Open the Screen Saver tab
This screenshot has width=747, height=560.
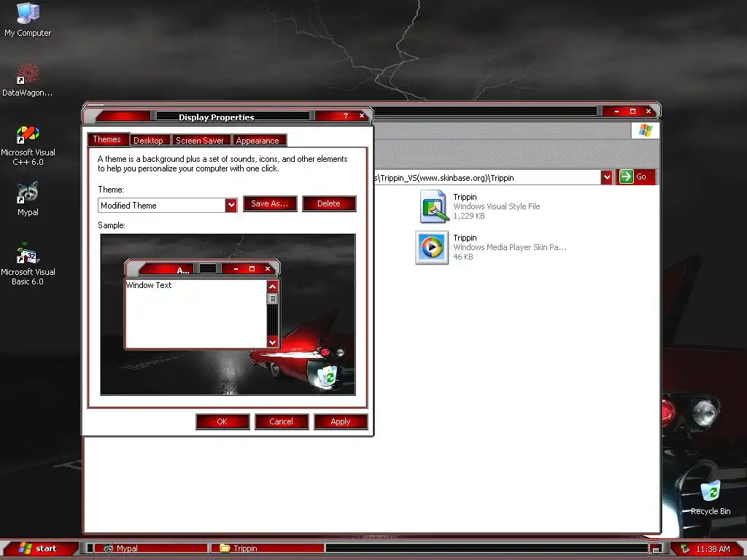click(200, 141)
